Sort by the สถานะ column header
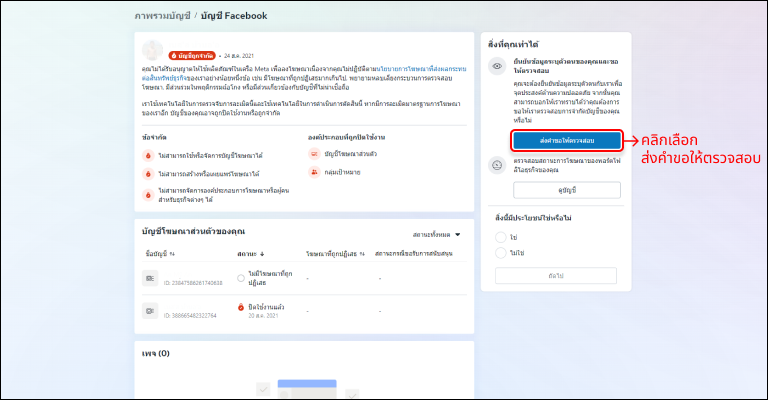The height and width of the screenshot is (400, 768). [251, 254]
